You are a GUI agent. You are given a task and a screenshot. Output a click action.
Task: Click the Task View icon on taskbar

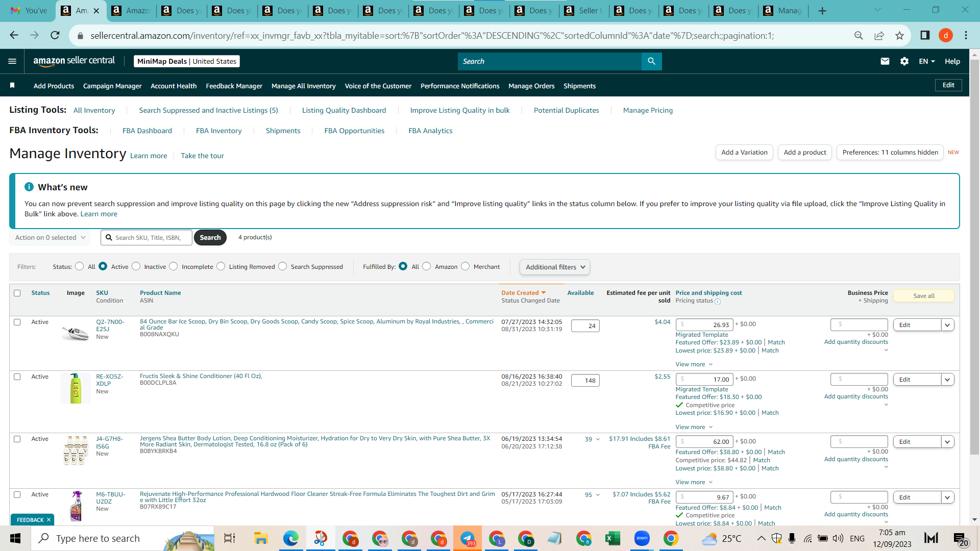coord(230,538)
